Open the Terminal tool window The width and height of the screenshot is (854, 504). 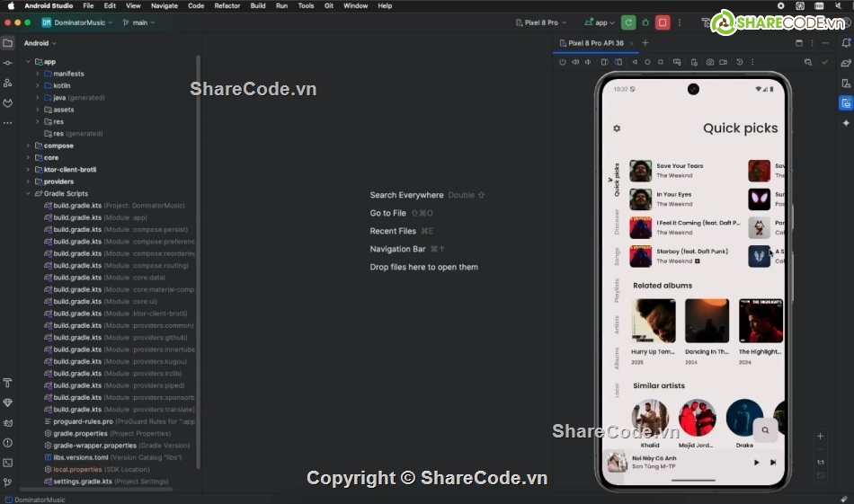click(x=7, y=463)
